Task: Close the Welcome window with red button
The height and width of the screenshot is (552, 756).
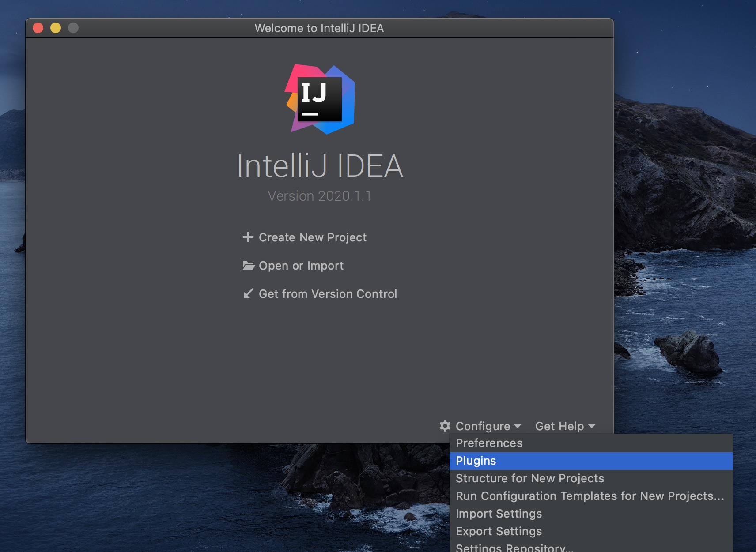Action: tap(38, 28)
